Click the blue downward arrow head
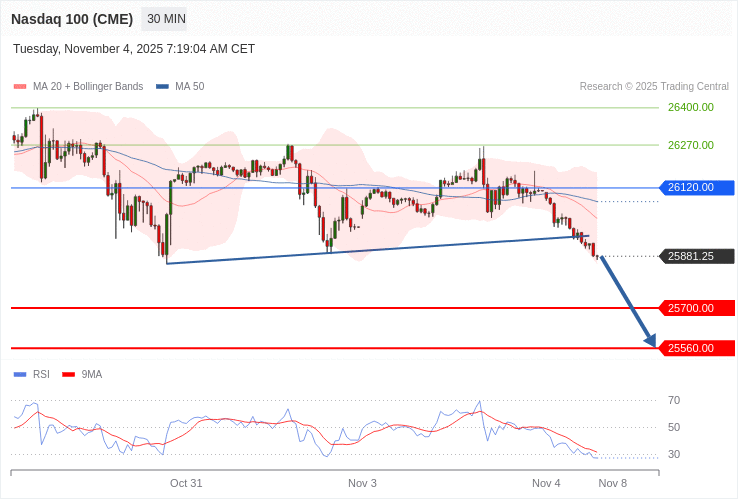 (x=650, y=341)
